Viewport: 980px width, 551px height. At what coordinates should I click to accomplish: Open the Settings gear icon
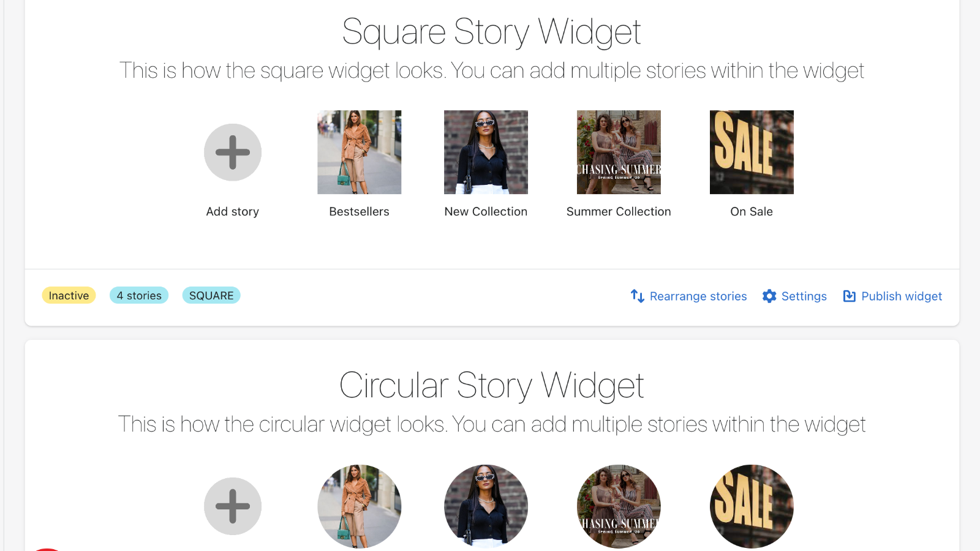pos(769,296)
